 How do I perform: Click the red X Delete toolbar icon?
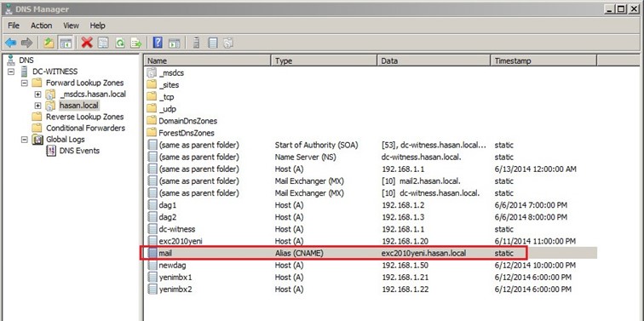(x=87, y=43)
